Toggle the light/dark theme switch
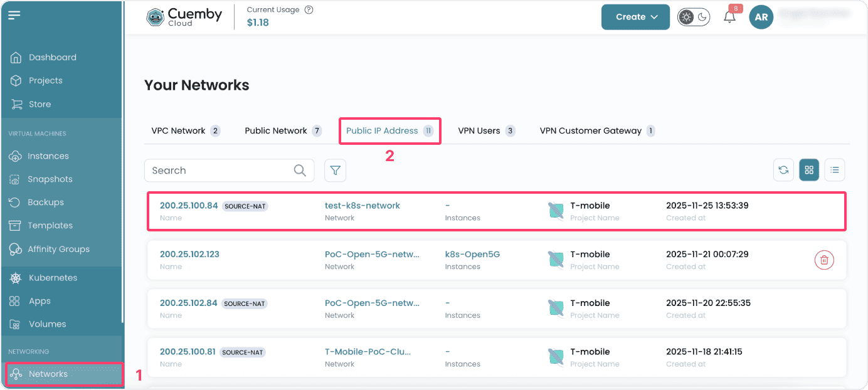The width and height of the screenshot is (868, 390). click(x=694, y=18)
